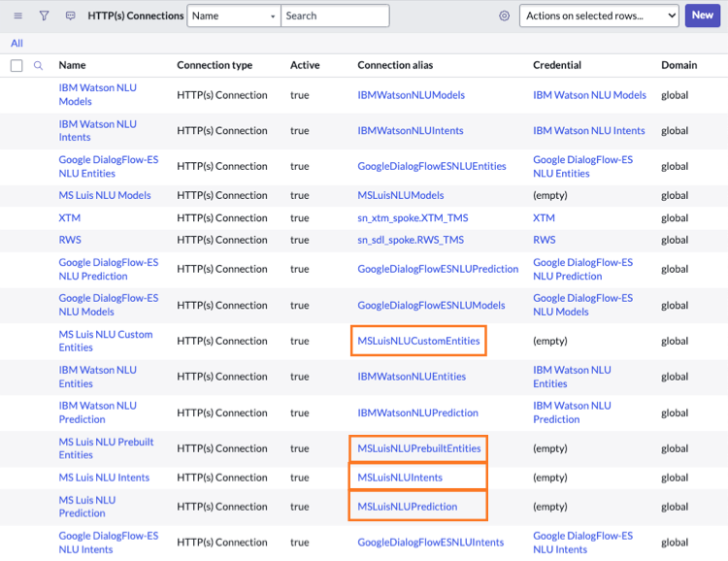
Task: Open Google DialogFlow-ES NLU Intents record
Action: [109, 543]
